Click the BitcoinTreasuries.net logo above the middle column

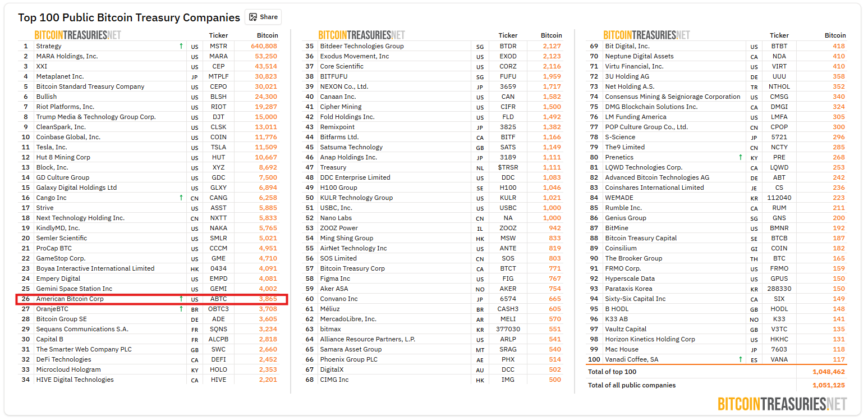tap(361, 35)
